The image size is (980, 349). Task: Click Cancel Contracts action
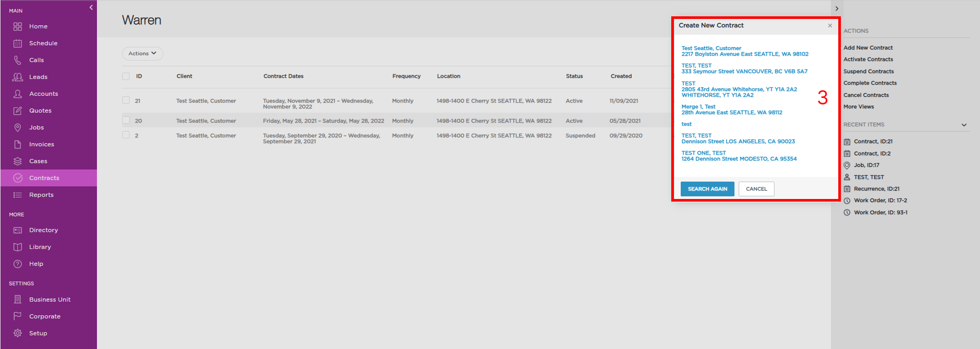pyautogui.click(x=866, y=95)
